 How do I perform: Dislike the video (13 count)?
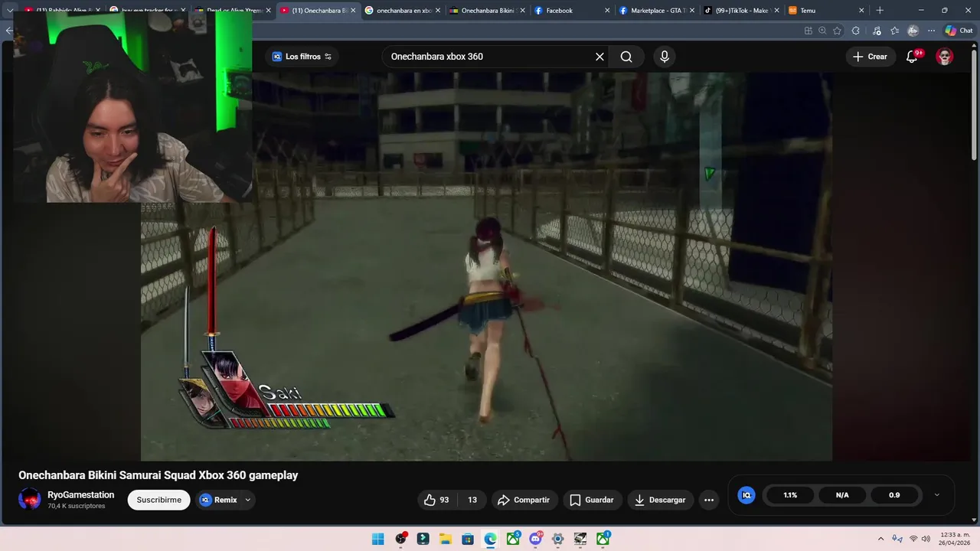pyautogui.click(x=472, y=500)
